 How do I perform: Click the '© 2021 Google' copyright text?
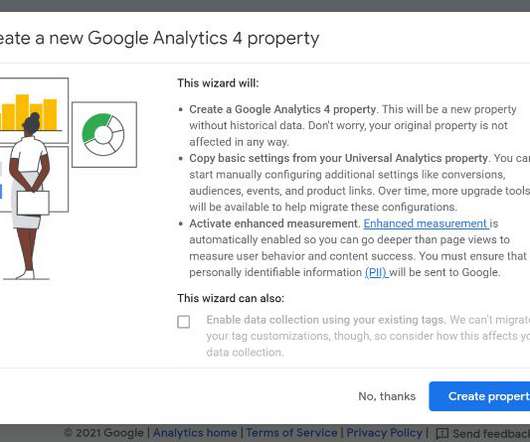tap(104, 433)
